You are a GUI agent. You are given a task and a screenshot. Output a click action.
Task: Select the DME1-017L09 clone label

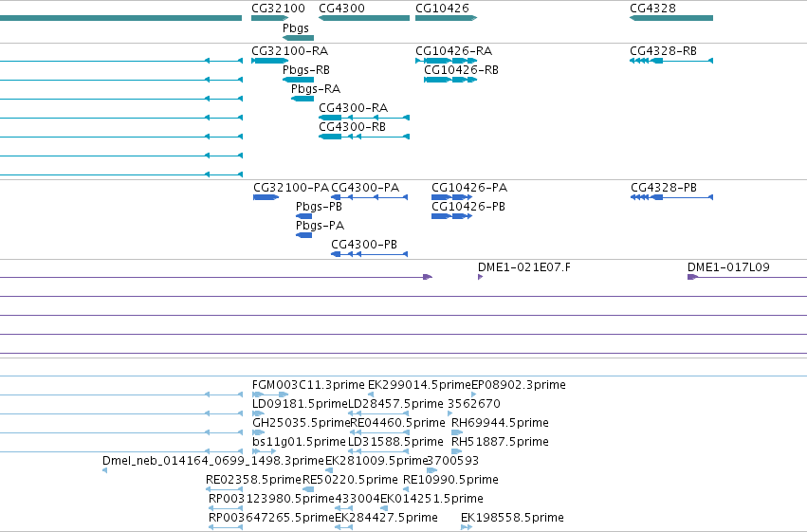click(728, 268)
